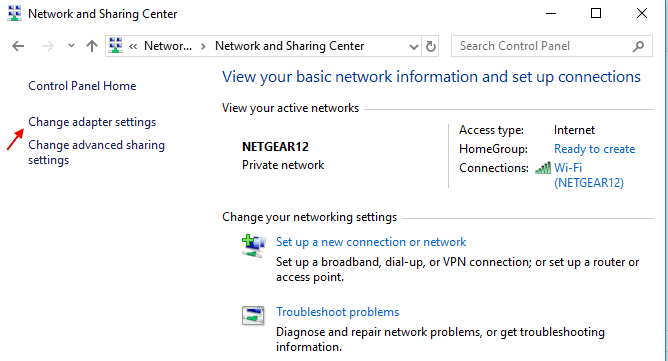
Task: Select the NETGEAR12 network name text
Action: 275,147
